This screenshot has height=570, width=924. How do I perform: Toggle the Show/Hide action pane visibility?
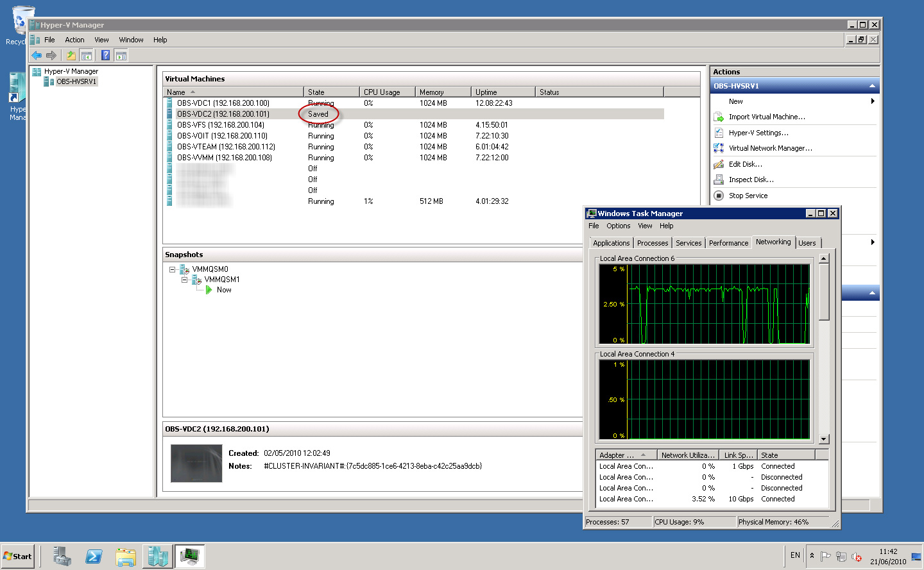[x=121, y=55]
